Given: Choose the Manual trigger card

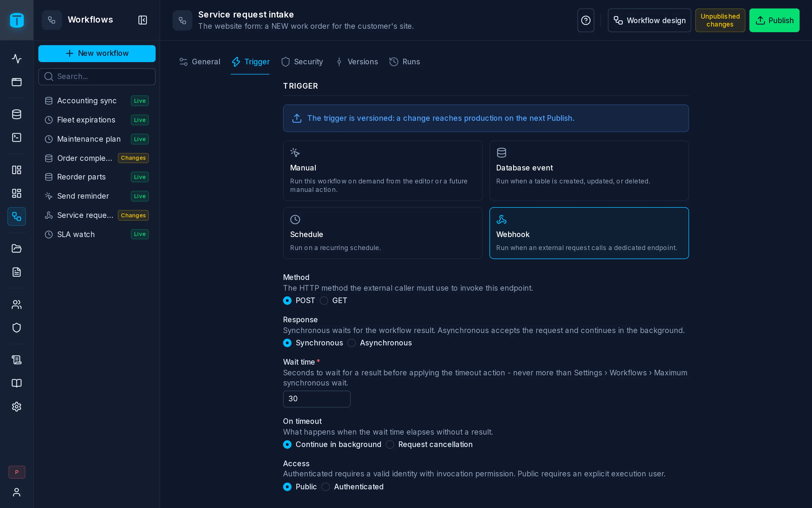Looking at the screenshot, I should (383, 171).
